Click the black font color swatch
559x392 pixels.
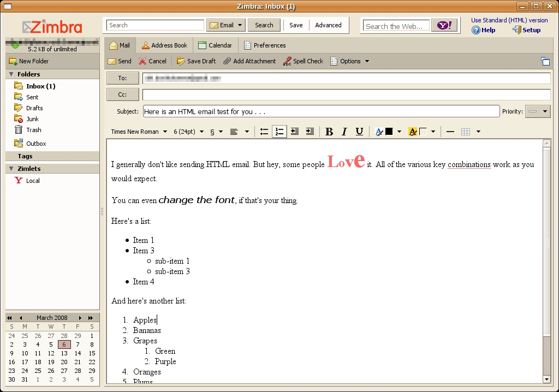click(389, 132)
